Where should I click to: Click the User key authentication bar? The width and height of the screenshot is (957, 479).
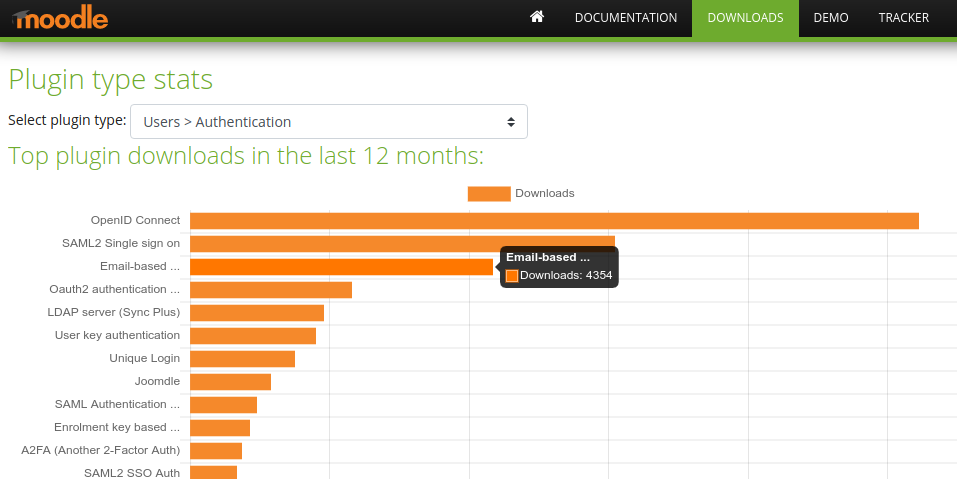tap(253, 336)
